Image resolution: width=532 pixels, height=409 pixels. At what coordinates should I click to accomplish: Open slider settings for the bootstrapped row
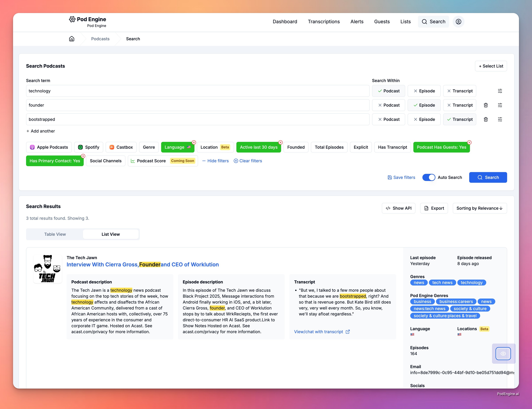click(x=500, y=119)
